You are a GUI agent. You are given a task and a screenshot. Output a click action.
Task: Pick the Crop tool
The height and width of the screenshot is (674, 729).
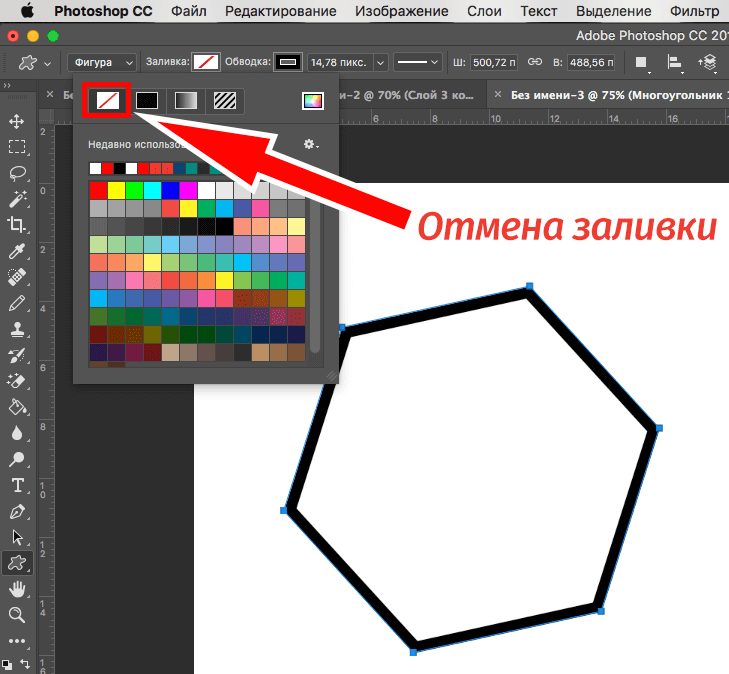[17, 225]
